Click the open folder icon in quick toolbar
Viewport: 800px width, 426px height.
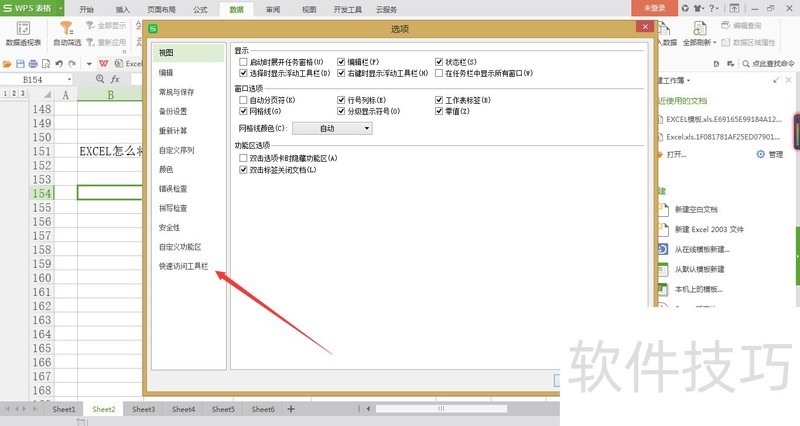(7, 64)
